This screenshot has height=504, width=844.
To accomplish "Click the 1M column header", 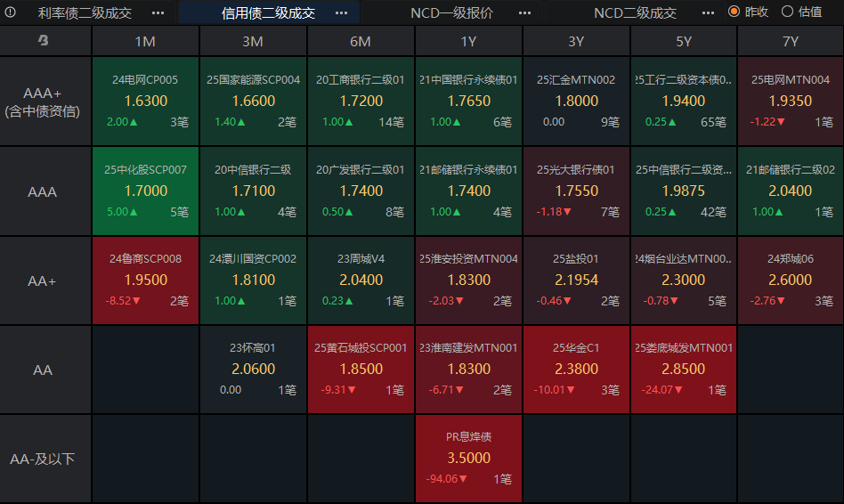I will tap(145, 41).
